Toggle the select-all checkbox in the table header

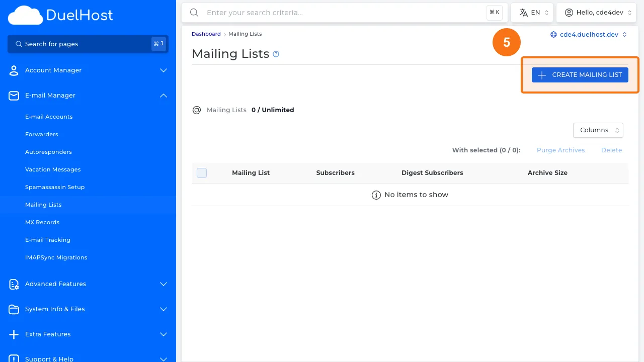tap(202, 172)
